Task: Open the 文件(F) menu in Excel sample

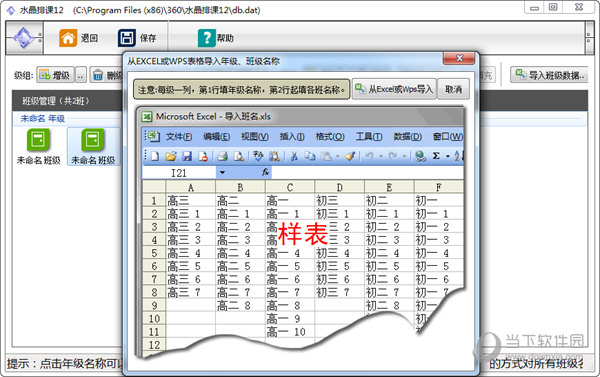Action: 179,137
